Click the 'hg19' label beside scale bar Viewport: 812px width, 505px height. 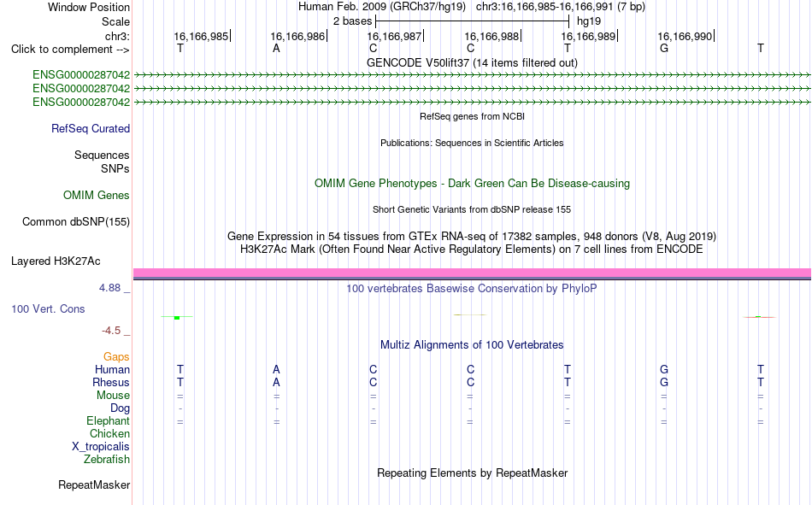(589, 21)
